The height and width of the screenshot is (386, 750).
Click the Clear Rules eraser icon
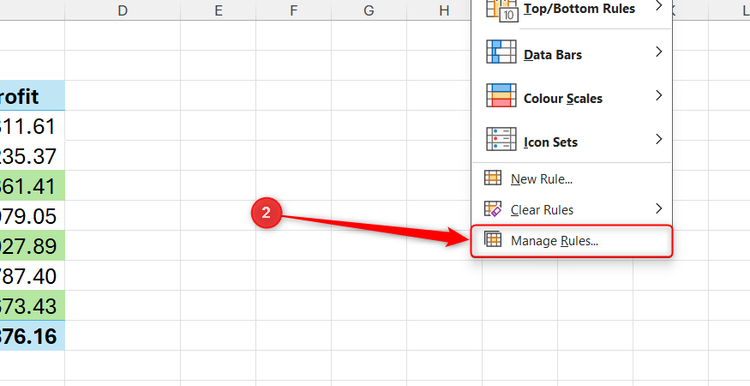point(493,209)
